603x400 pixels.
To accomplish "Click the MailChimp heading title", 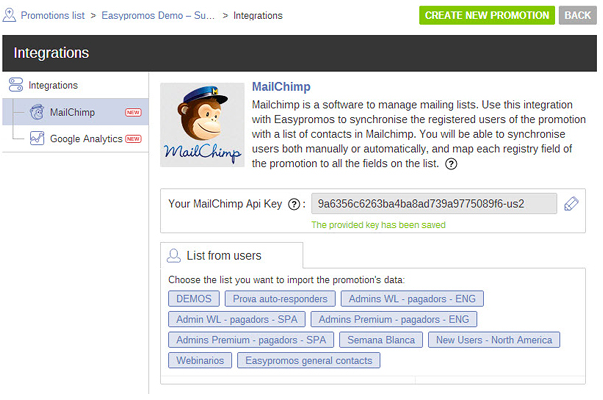I will 281,87.
